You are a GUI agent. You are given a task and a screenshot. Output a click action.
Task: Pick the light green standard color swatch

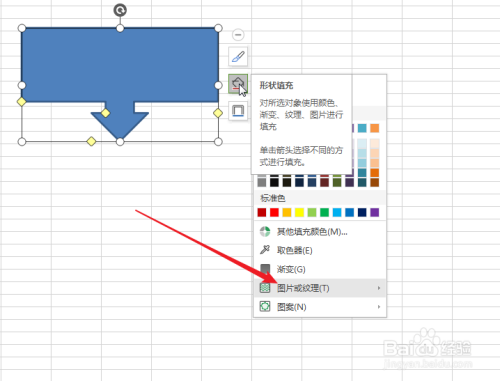(312, 212)
